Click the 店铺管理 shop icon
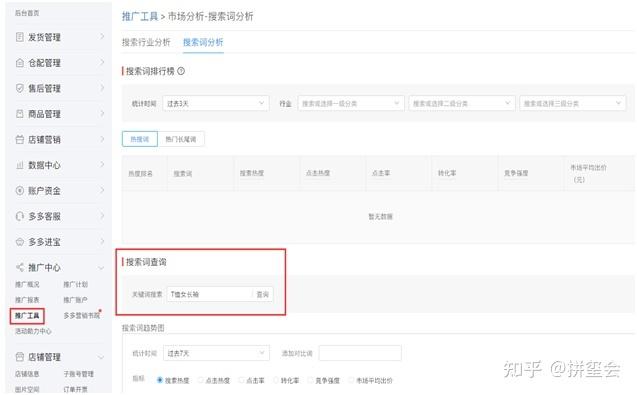This screenshot has width=637, height=395. tap(20, 357)
